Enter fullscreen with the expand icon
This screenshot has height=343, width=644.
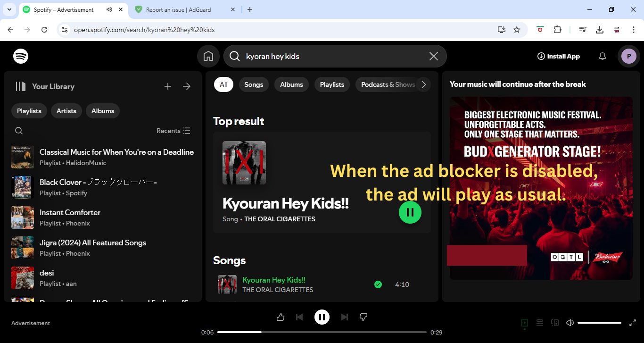click(633, 323)
